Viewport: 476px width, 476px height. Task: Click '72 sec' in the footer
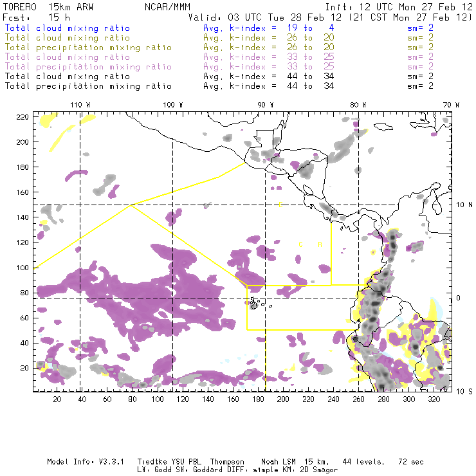coord(411,462)
